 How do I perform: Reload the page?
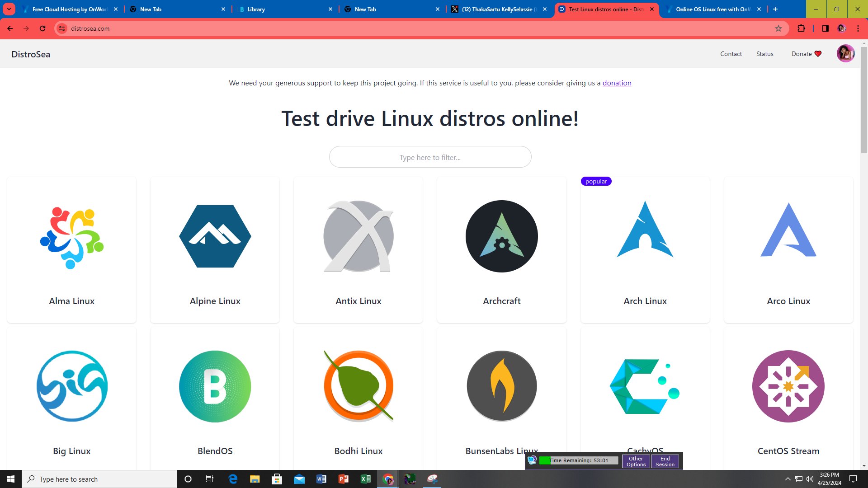[42, 28]
